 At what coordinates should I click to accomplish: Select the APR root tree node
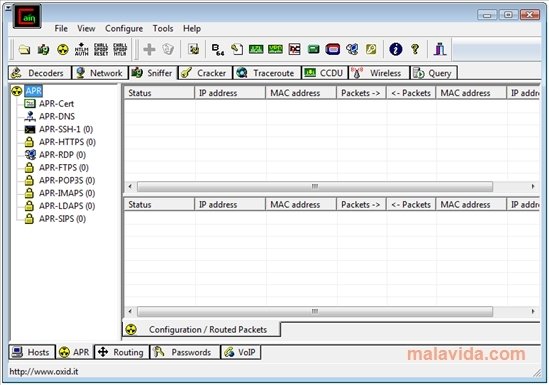tap(34, 91)
